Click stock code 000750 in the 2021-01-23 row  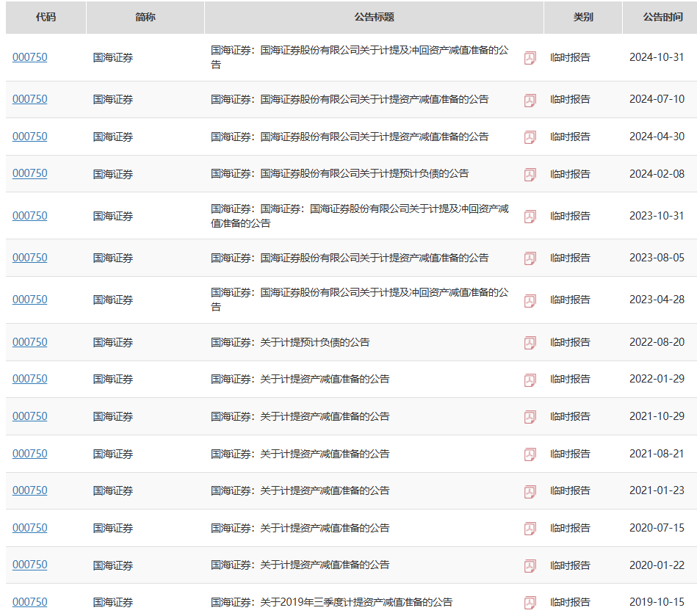tap(30, 490)
